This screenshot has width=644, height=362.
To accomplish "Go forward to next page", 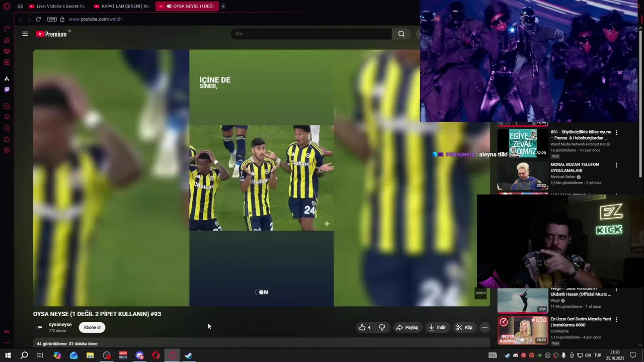I will coord(29,19).
